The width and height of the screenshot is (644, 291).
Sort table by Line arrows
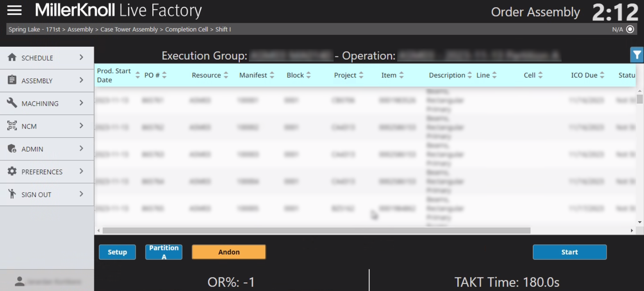(x=494, y=75)
